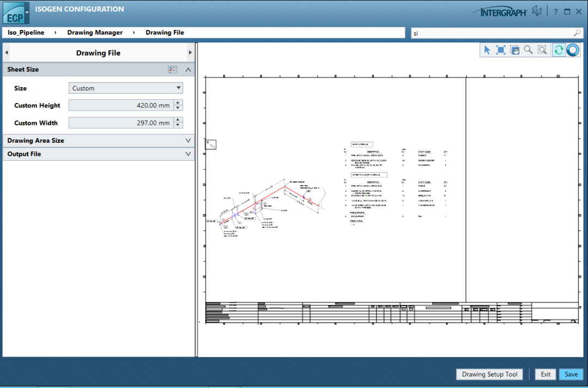Image resolution: width=588 pixels, height=388 pixels.
Task: Open arrow after Iso_Pipeline breadcrumb
Action: point(56,33)
